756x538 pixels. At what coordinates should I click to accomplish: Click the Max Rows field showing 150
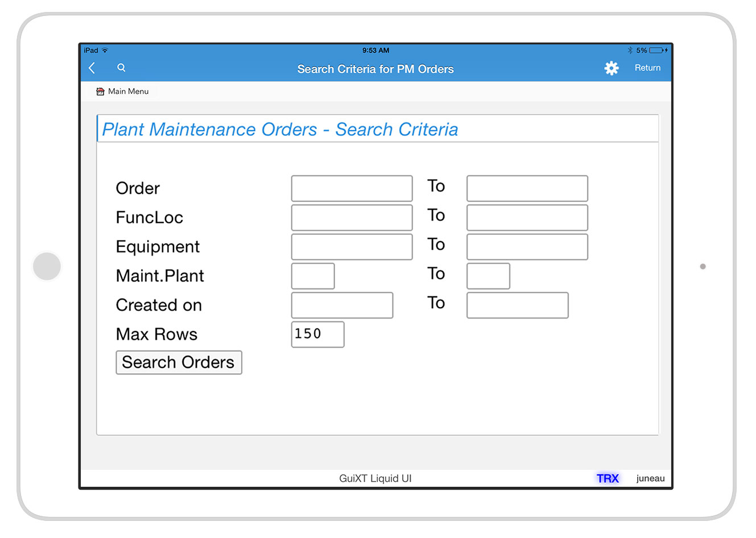317,334
